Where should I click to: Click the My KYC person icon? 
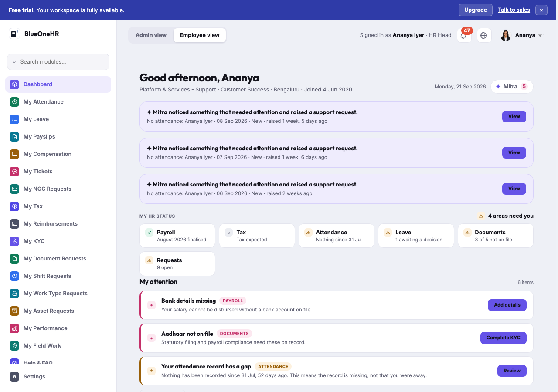click(14, 241)
